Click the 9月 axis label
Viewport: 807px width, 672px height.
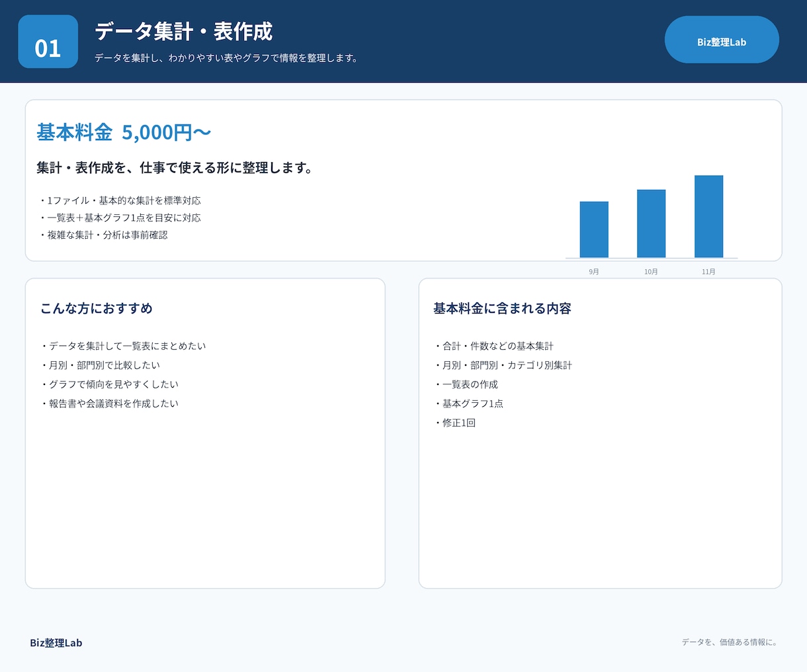tap(594, 272)
